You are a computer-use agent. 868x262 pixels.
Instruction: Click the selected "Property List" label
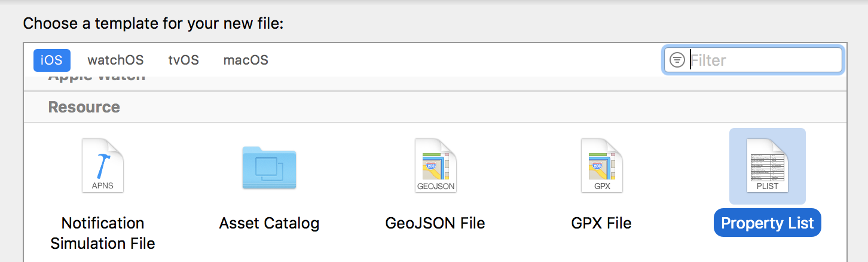(x=768, y=224)
